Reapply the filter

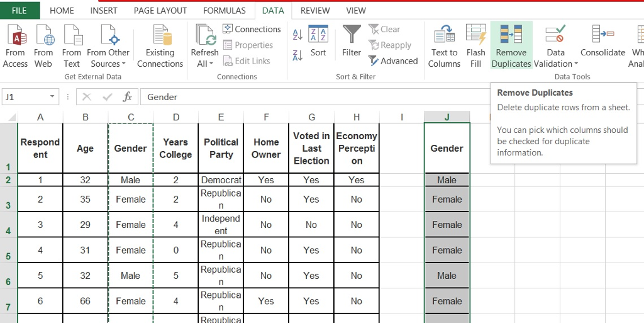point(390,45)
